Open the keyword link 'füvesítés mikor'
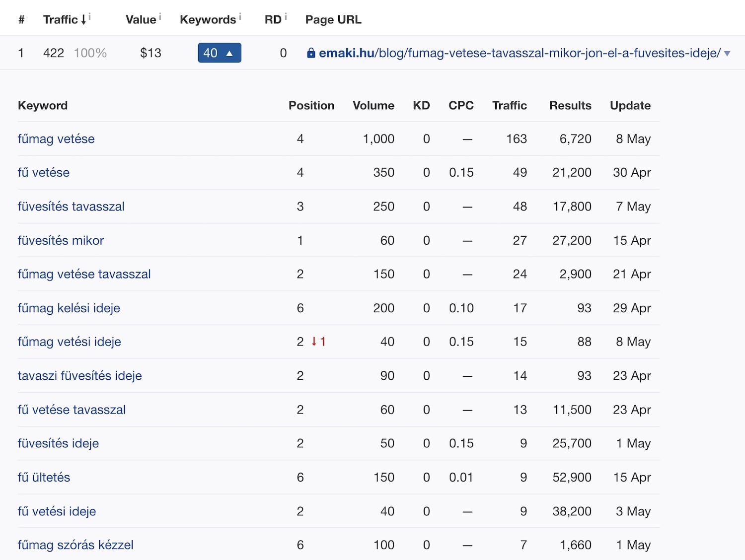 pos(61,240)
